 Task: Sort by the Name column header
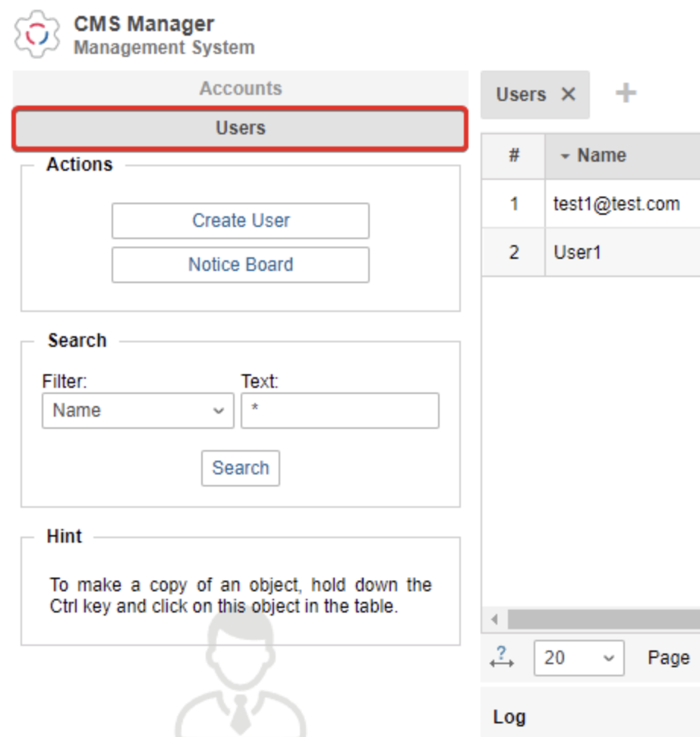click(x=622, y=156)
